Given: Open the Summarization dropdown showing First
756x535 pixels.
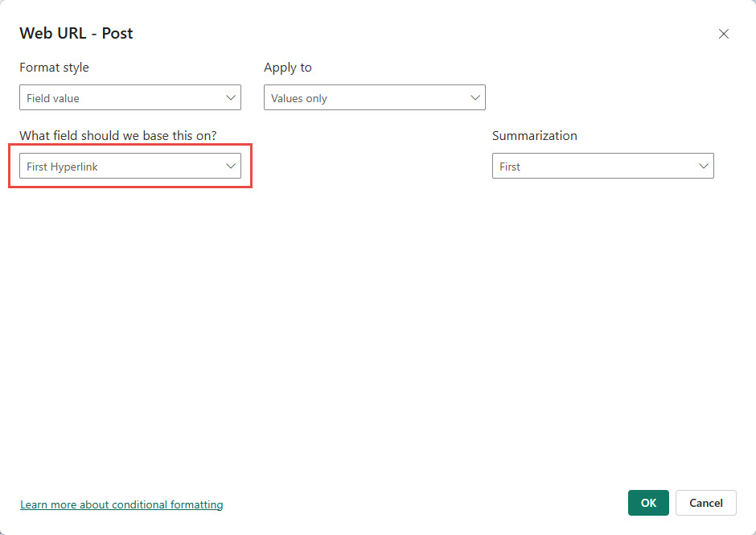Looking at the screenshot, I should 602,167.
